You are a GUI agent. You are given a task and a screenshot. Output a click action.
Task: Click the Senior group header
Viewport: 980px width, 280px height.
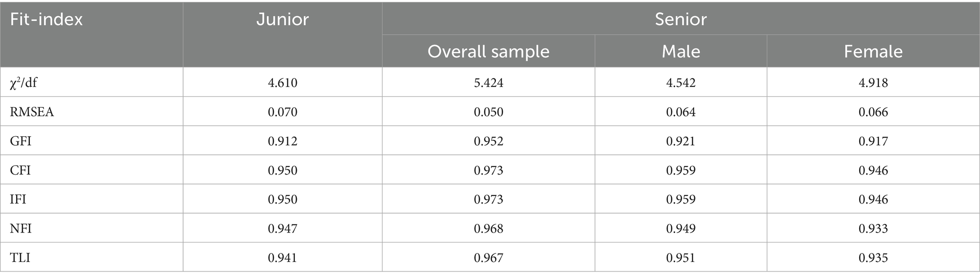pos(680,19)
